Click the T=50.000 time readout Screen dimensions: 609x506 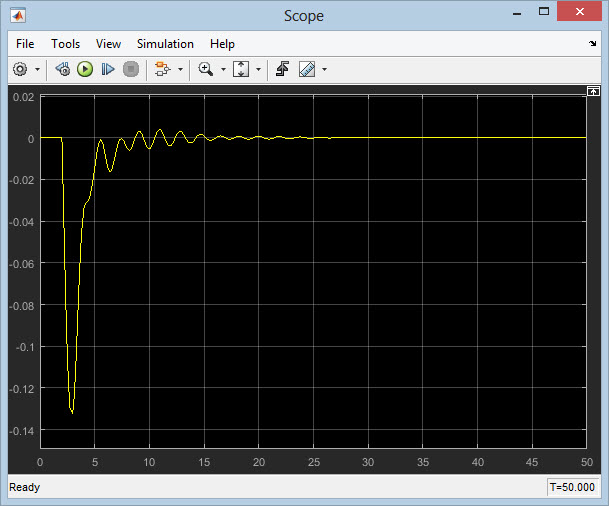(x=572, y=487)
